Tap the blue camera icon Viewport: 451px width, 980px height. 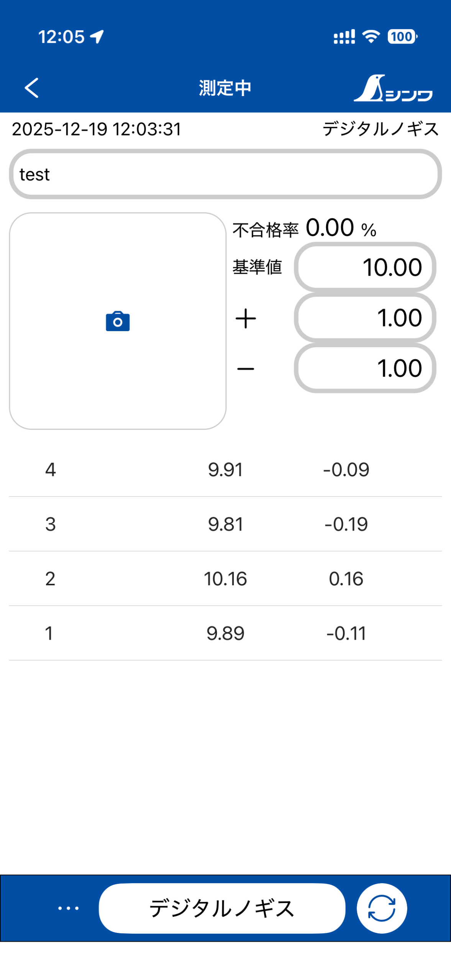(118, 321)
